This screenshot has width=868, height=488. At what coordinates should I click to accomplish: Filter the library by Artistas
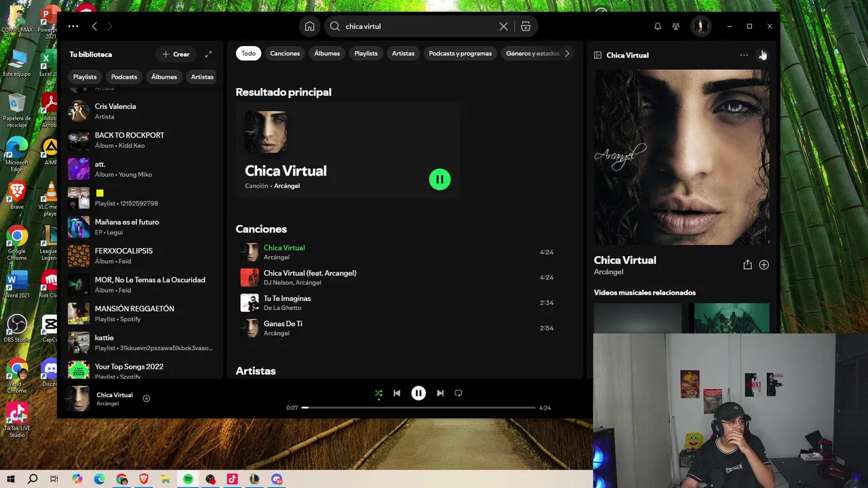click(x=202, y=77)
